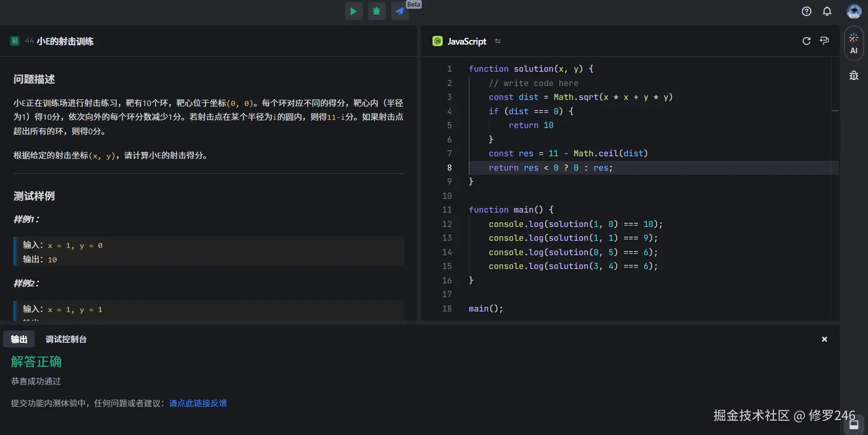Click the bottom-right floating panel icon
The height and width of the screenshot is (435, 868).
(854, 424)
